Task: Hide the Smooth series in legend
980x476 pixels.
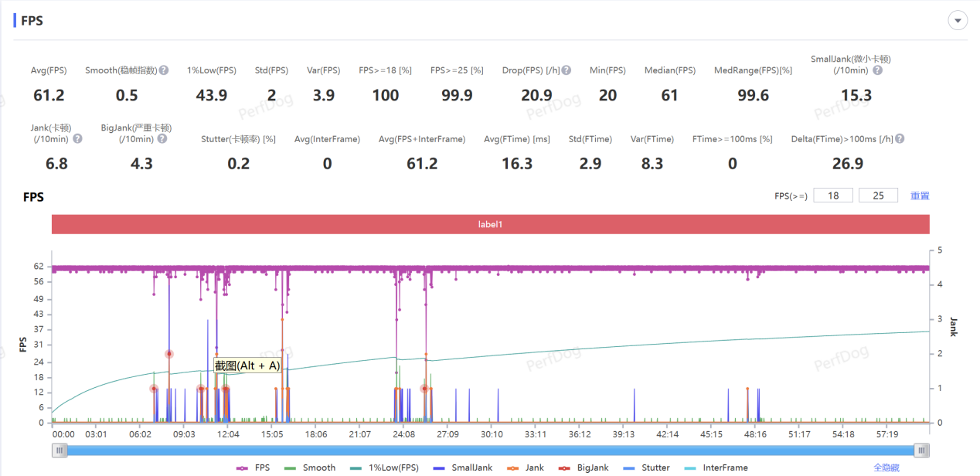Action: (x=311, y=467)
